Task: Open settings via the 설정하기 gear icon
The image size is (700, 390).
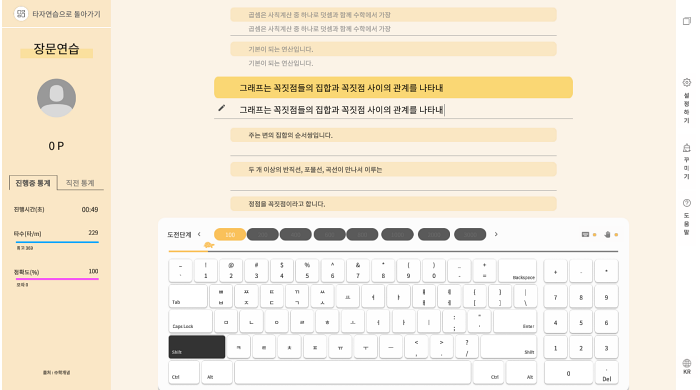Action: pos(687,83)
